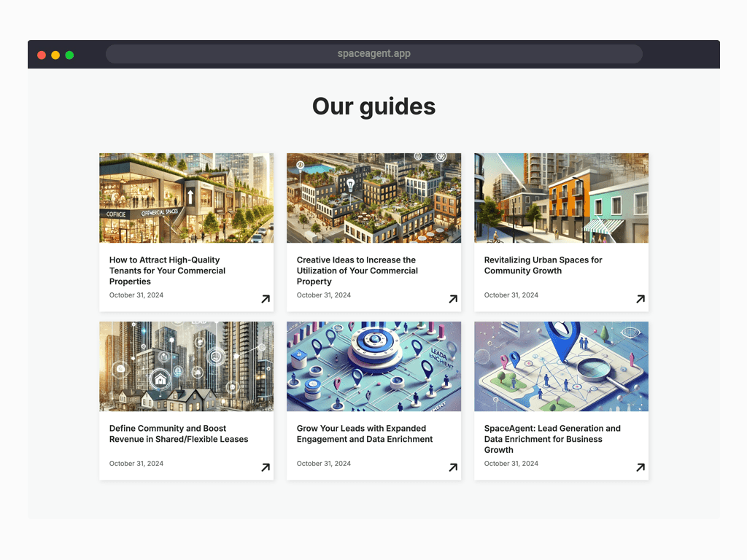Click arrow icon on Grow Your Leads card
Image resolution: width=747 pixels, height=560 pixels.
tap(453, 467)
